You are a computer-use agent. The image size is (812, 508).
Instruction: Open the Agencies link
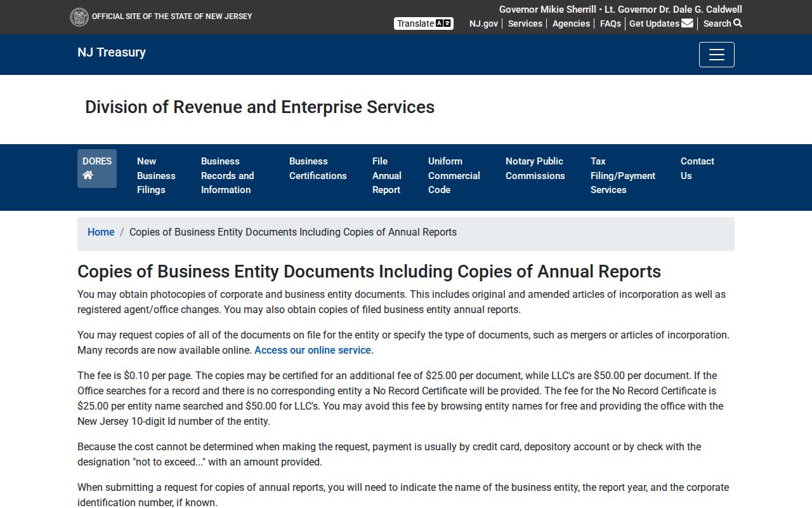[x=571, y=23]
